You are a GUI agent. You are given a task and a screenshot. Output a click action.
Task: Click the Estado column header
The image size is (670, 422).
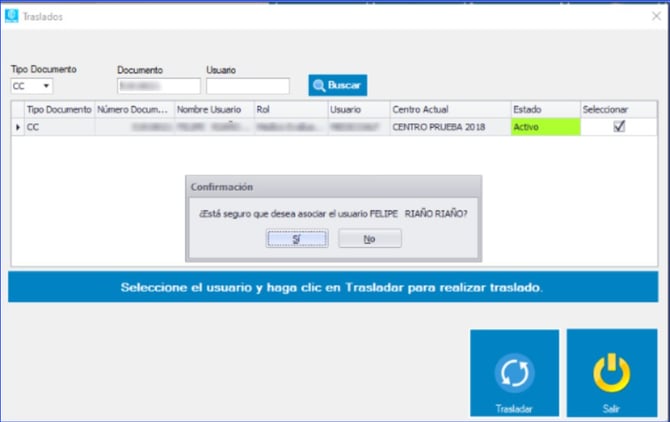544,108
